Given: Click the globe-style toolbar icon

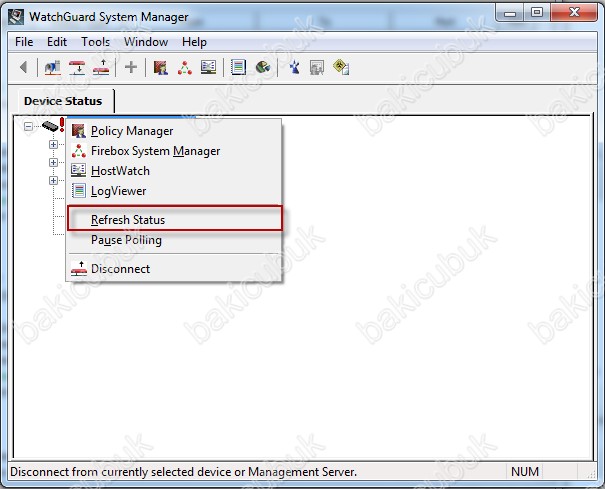Looking at the screenshot, I should coord(263,68).
